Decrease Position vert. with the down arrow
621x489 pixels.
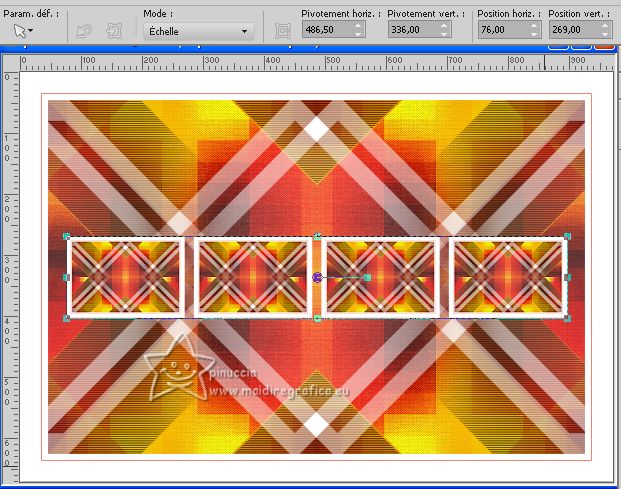(606, 34)
